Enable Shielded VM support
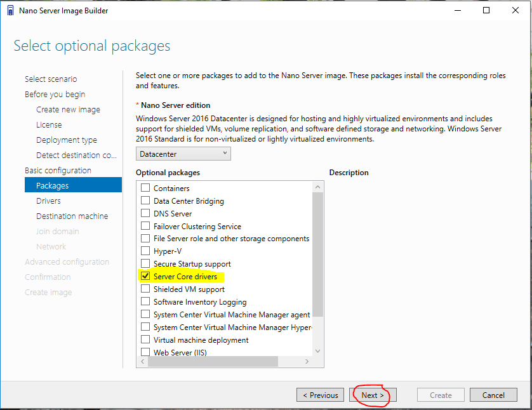This screenshot has width=532, height=410. (145, 289)
